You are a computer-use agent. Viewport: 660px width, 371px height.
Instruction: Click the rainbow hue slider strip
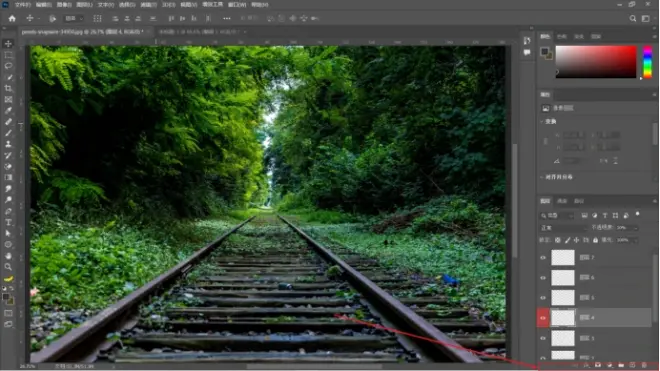[647, 61]
